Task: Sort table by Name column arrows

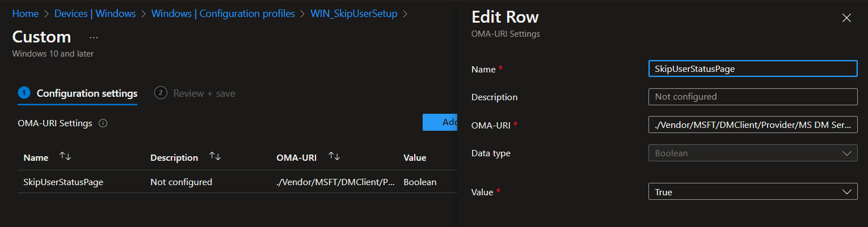Action: coord(65,157)
